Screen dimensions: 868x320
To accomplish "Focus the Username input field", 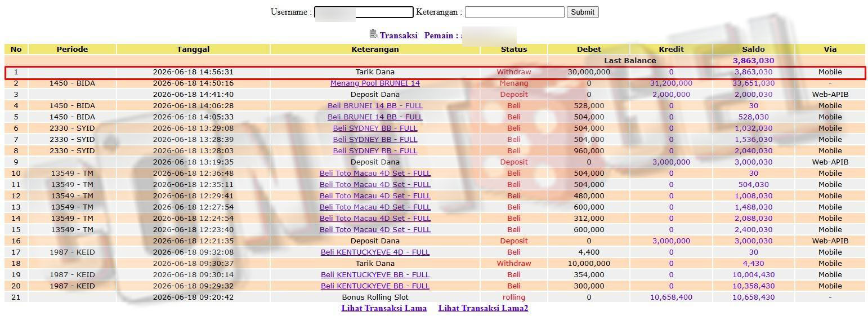I will click(x=364, y=12).
